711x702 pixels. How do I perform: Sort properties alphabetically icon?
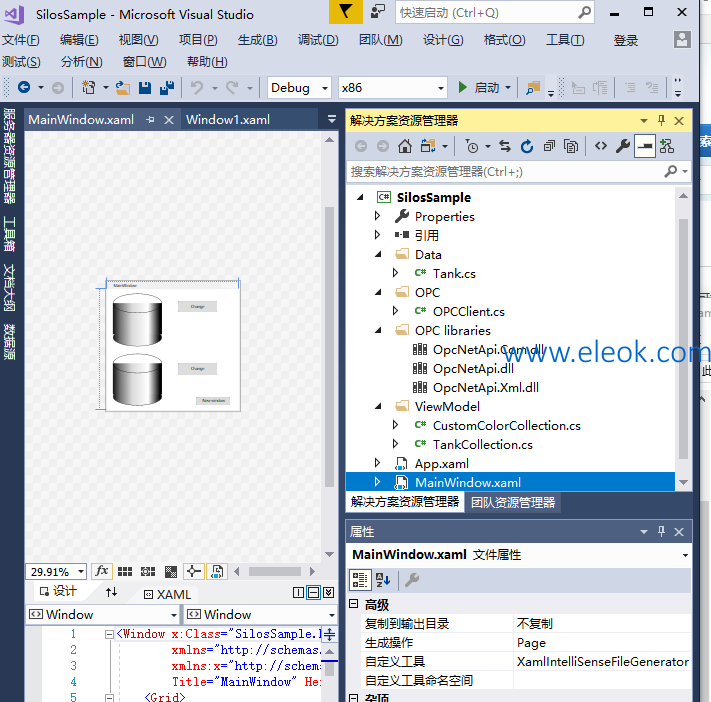pyautogui.click(x=383, y=580)
